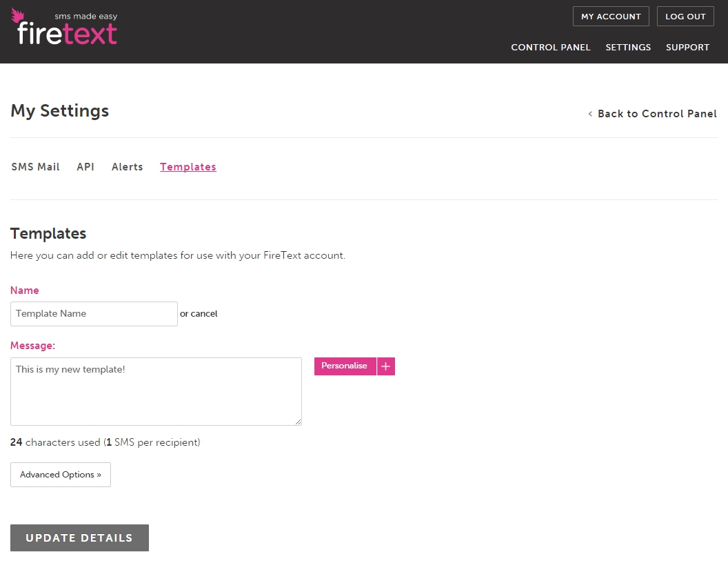Open the MY ACCOUNT page
The width and height of the screenshot is (728, 572).
point(611,17)
